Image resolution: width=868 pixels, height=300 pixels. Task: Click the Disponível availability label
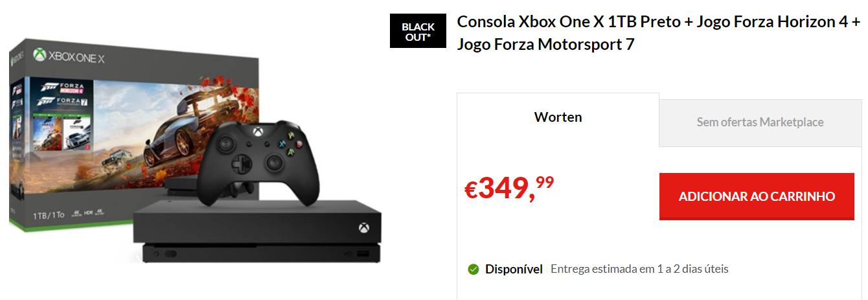pyautogui.click(x=514, y=269)
